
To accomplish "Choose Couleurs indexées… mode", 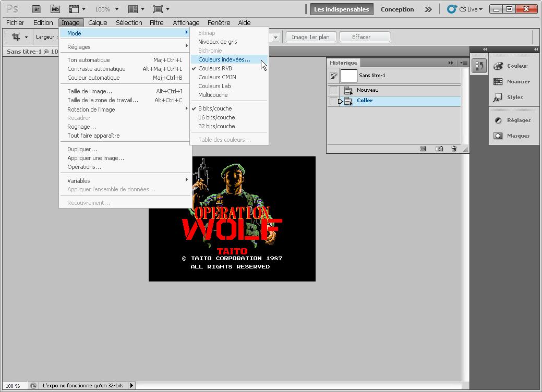I will [x=229, y=59].
